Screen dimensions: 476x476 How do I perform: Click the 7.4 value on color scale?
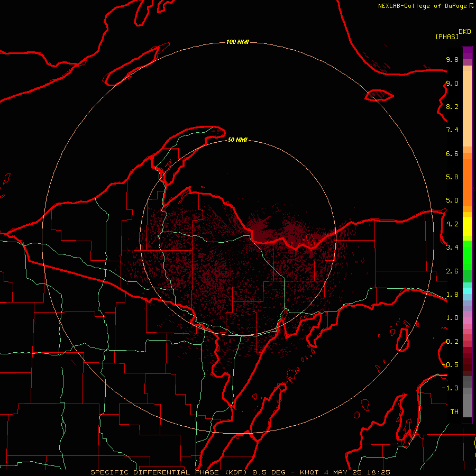coord(452,130)
